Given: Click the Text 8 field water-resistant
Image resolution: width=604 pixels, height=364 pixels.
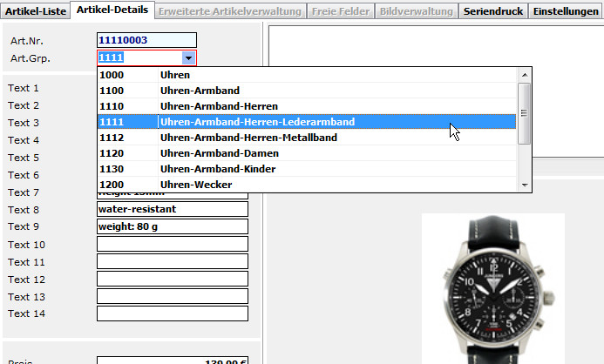Looking at the screenshot, I should (172, 209).
